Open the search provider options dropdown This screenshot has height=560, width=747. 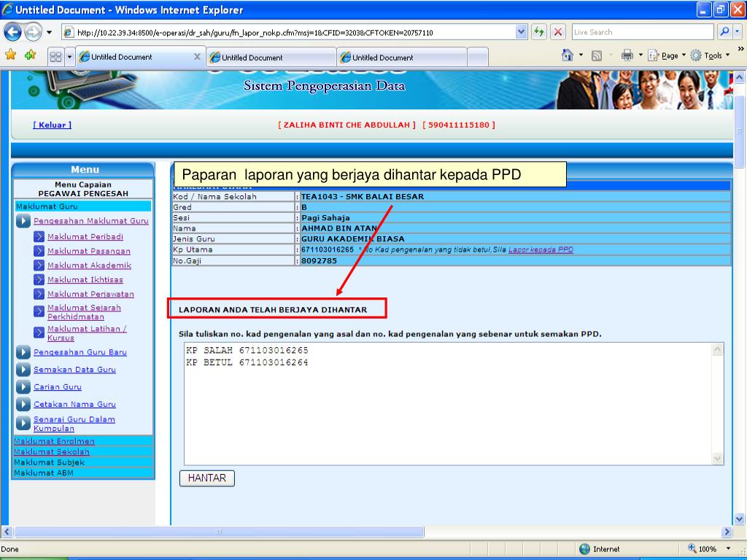[738, 32]
